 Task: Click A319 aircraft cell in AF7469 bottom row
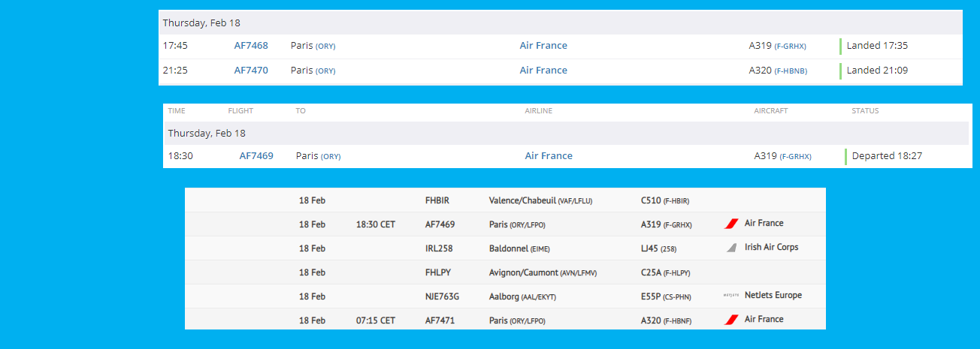(667, 224)
